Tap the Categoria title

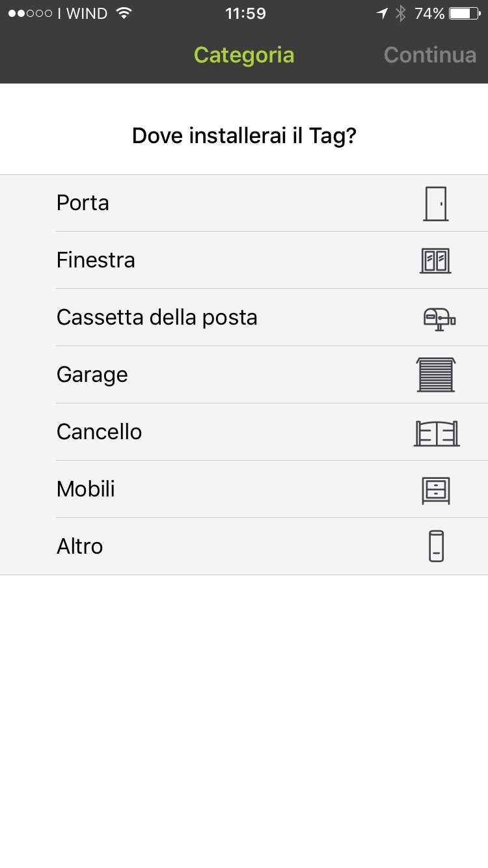(x=244, y=55)
